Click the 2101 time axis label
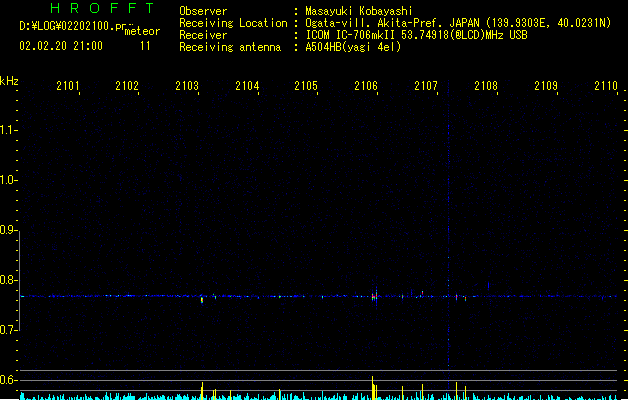Viewport: 629px width, 400px height. click(68, 86)
